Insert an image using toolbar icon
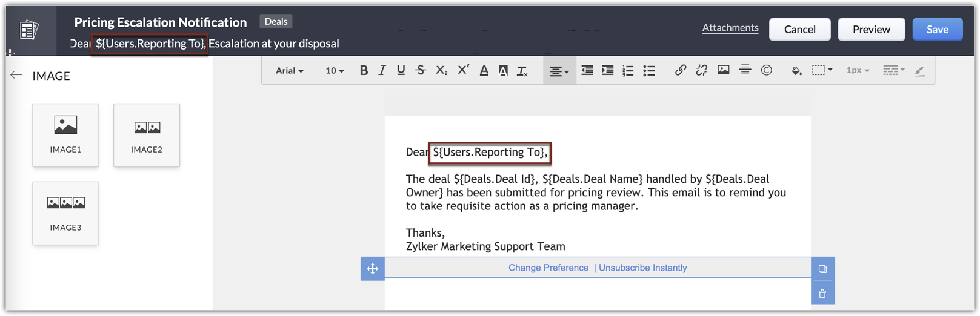 pos(723,70)
